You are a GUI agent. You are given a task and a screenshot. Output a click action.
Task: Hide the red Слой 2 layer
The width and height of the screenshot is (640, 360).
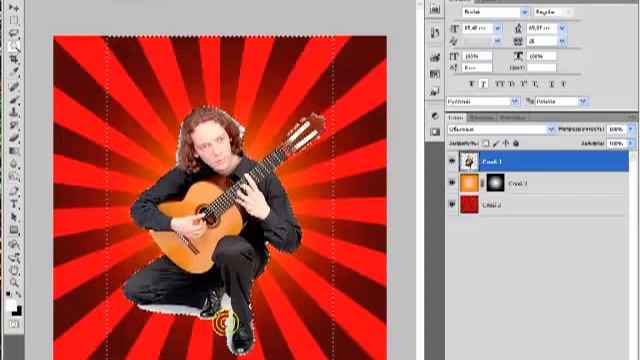[x=452, y=204]
